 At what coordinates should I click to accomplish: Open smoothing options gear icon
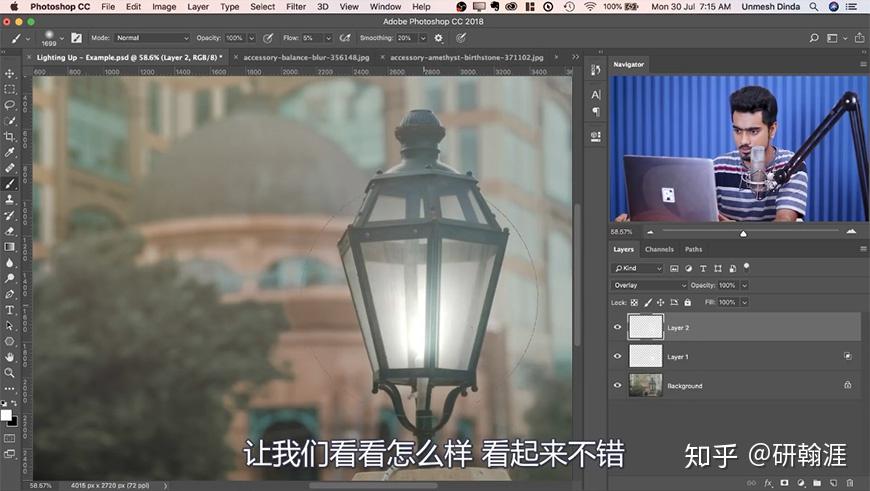pos(439,38)
